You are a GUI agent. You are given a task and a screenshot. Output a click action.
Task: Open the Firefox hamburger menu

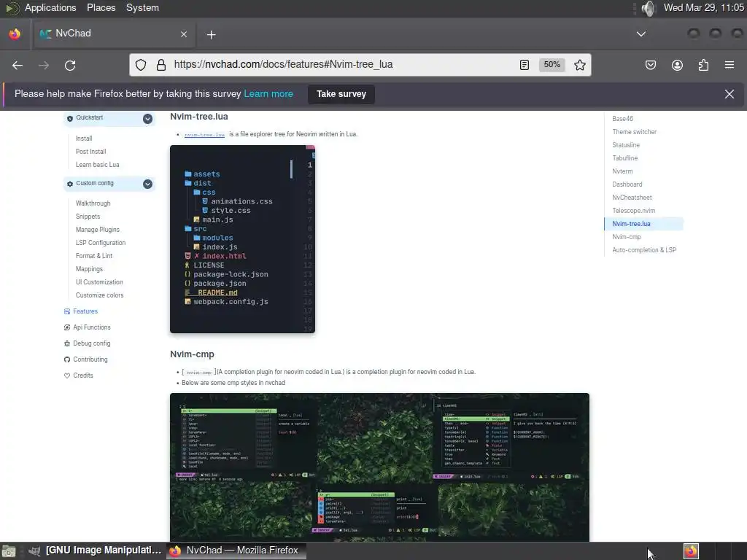(x=729, y=65)
